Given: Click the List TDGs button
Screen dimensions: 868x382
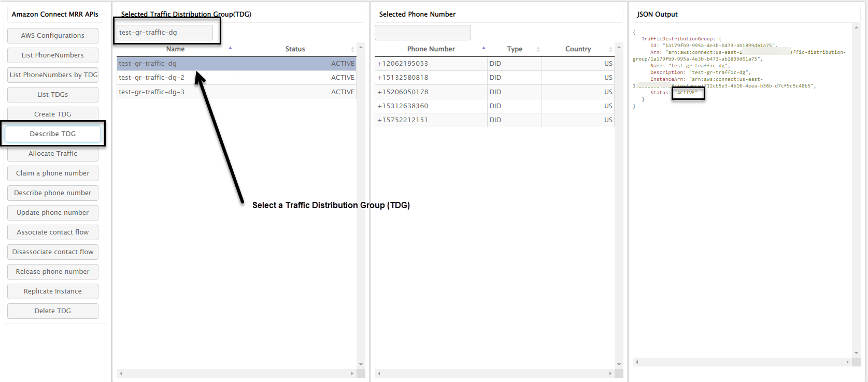Looking at the screenshot, I should click(x=53, y=95).
